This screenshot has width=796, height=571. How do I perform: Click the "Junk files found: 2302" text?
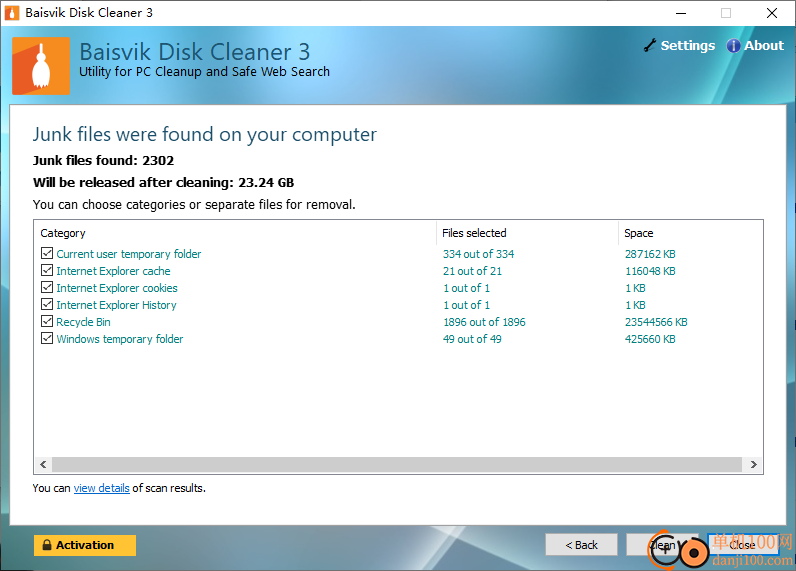(x=104, y=161)
